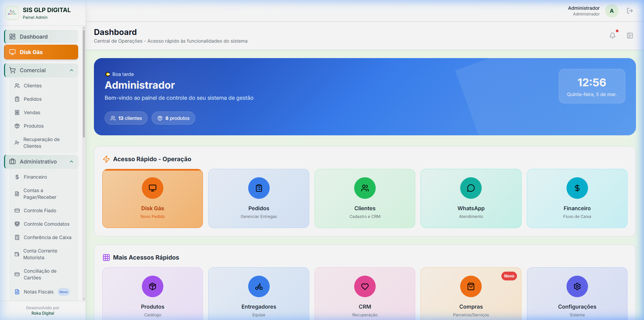Click the notification bell icon

coord(612,36)
